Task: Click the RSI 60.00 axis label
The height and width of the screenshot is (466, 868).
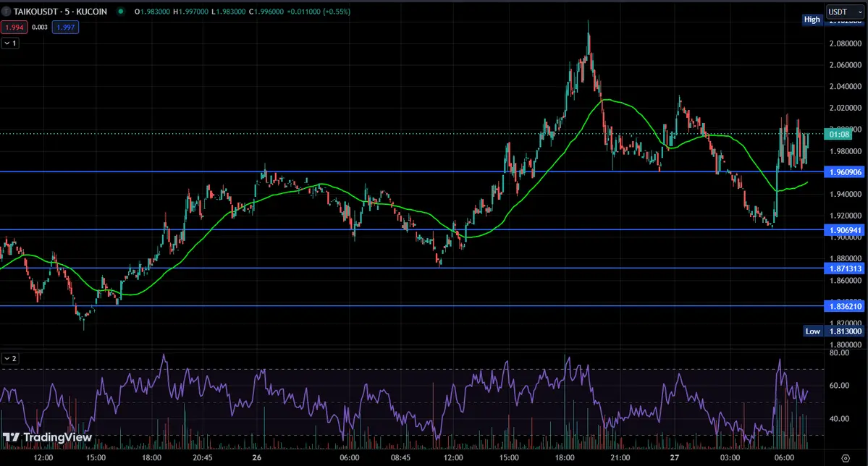Action: click(839, 385)
